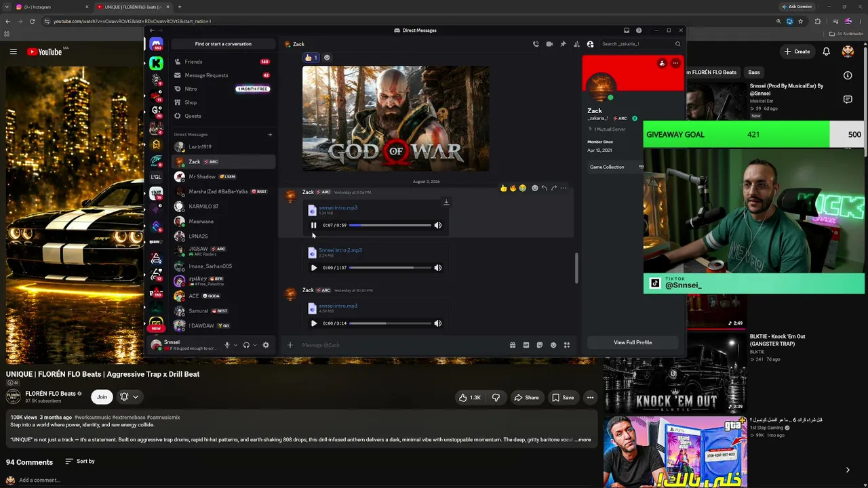
Task: Open the emoji picker in message bar
Action: point(553,345)
